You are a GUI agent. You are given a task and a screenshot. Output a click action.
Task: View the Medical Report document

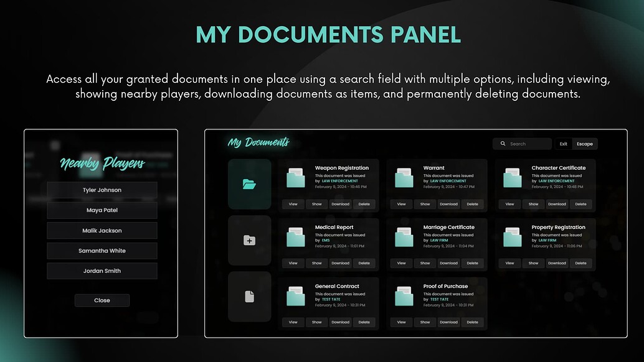click(x=293, y=263)
